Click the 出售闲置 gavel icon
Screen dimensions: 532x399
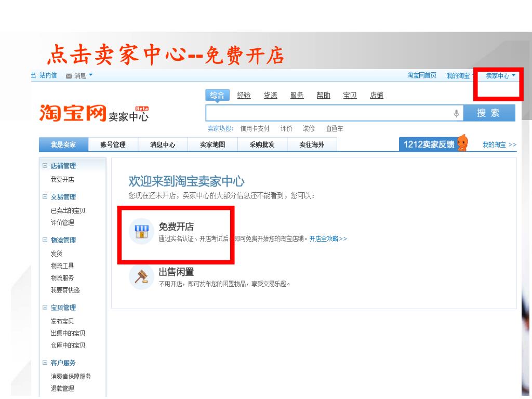[x=141, y=276]
